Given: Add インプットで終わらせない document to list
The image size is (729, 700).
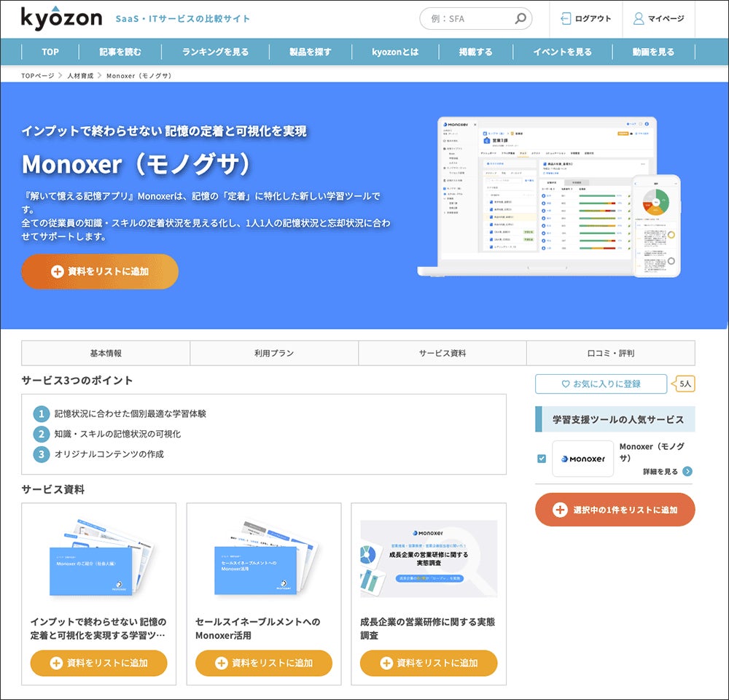Looking at the screenshot, I should [x=98, y=664].
